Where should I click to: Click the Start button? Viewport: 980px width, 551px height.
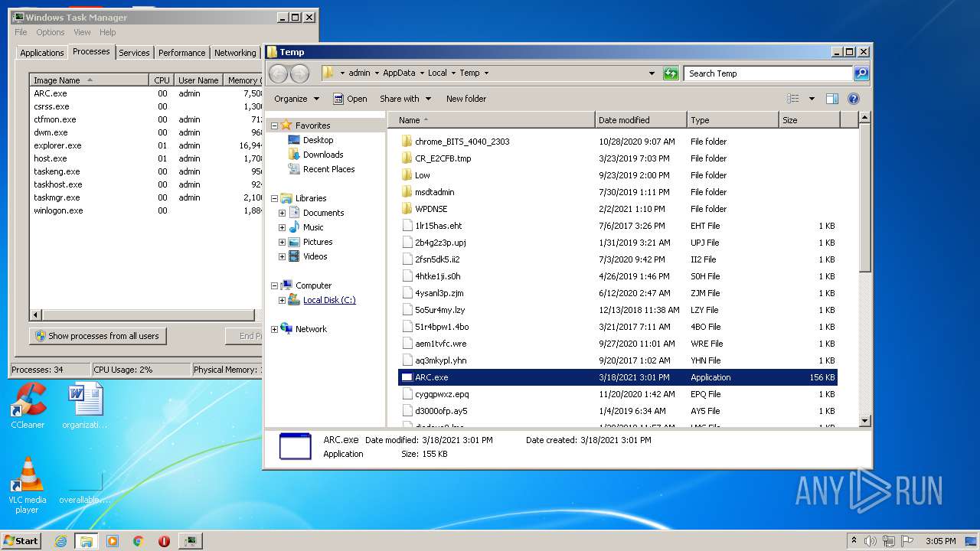point(21,541)
